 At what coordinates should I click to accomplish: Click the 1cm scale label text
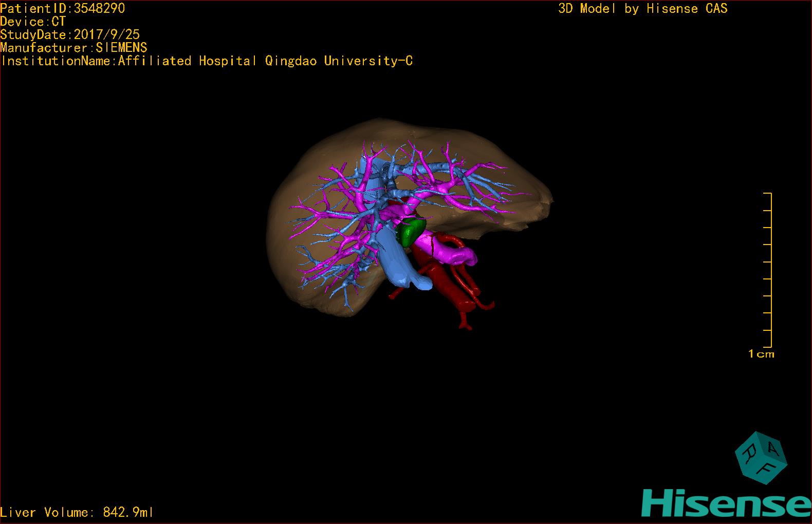coord(761,354)
